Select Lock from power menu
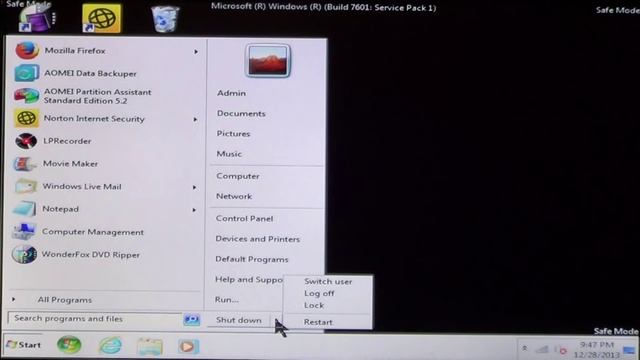Image resolution: width=640 pixels, height=360 pixels. [313, 305]
